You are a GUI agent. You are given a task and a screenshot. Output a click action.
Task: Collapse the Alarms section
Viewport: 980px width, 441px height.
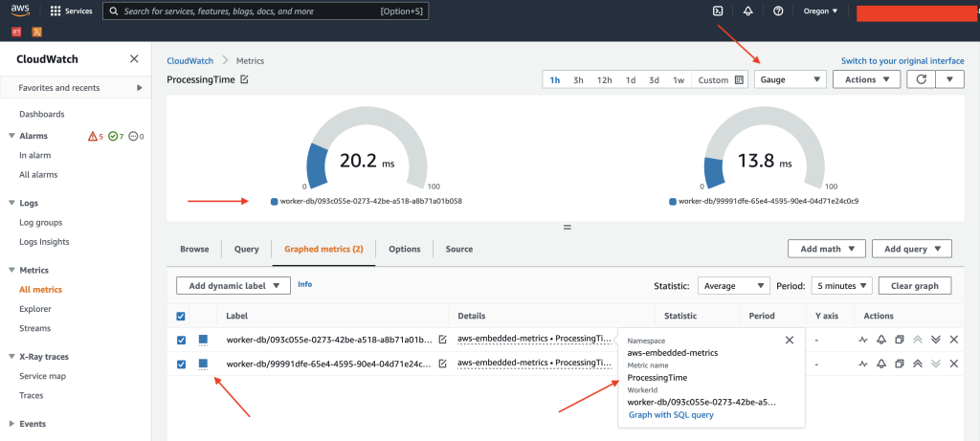[11, 136]
